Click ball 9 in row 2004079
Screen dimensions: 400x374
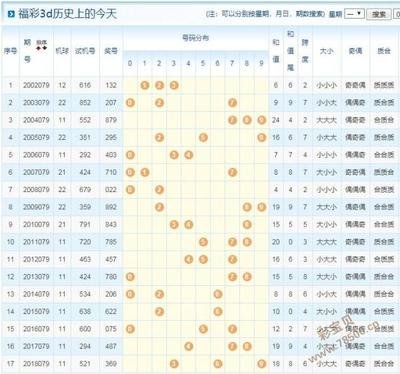262,120
